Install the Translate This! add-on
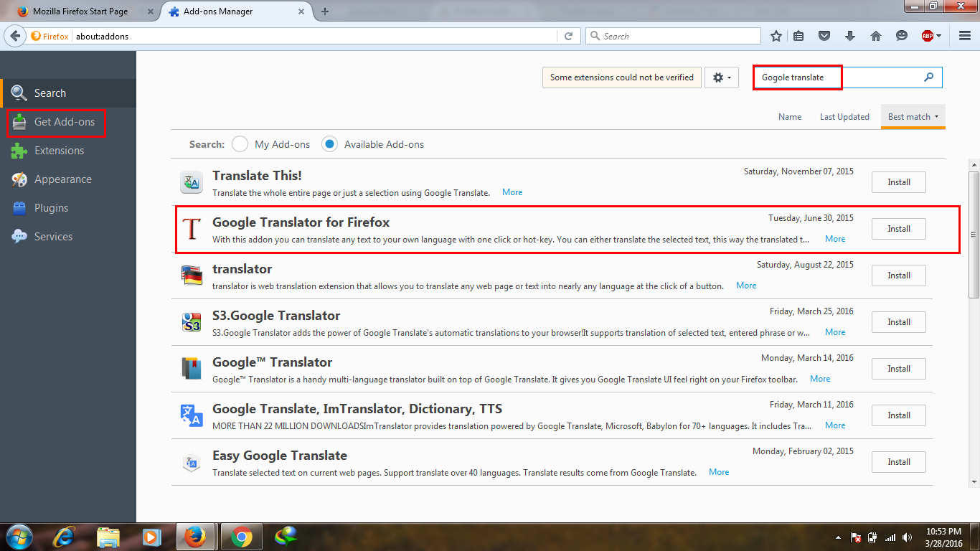Screen dimensions: 980x551 point(899,182)
